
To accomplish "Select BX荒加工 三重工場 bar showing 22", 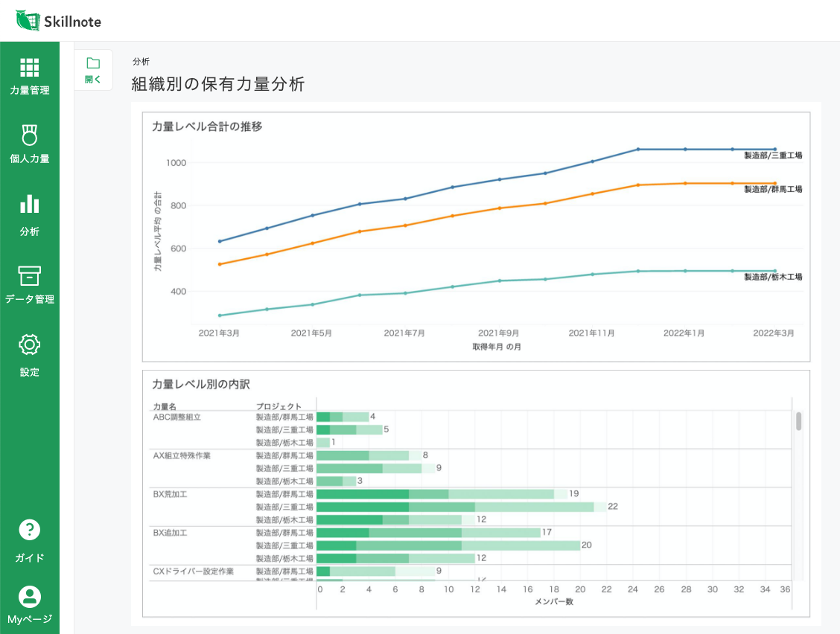I will tap(461, 507).
